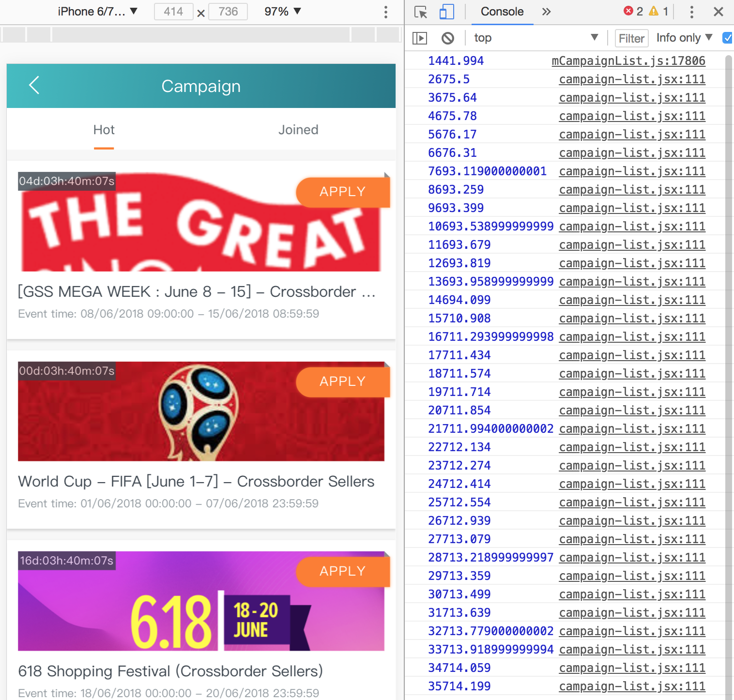Open the Info only log level dropdown
The height and width of the screenshot is (700, 734).
(x=684, y=38)
